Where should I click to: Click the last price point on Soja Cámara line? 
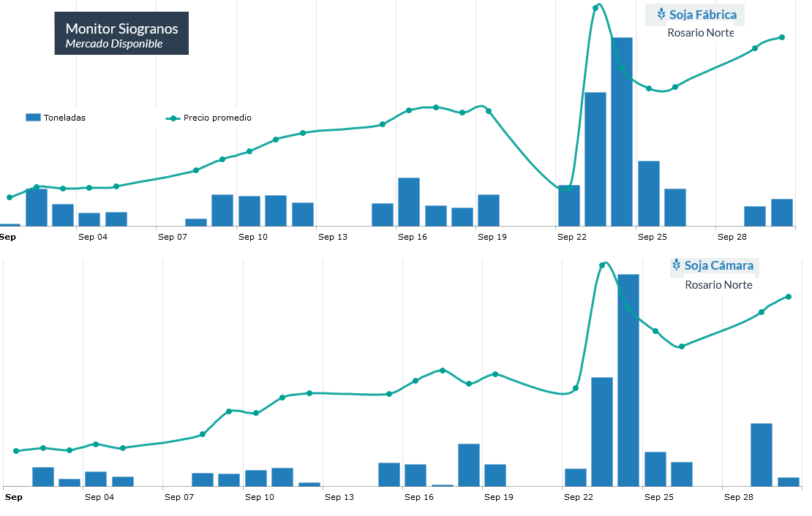789,297
